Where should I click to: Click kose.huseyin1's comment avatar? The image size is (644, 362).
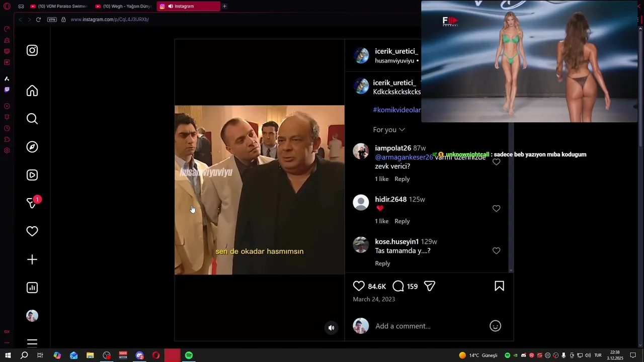pos(361,245)
